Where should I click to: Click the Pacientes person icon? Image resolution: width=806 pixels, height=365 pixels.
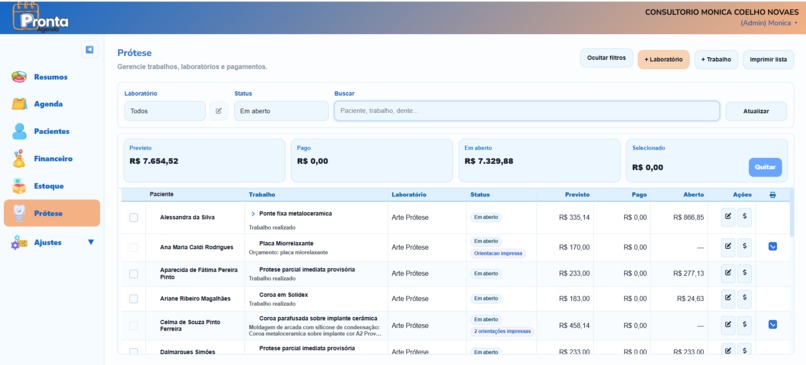(x=19, y=131)
